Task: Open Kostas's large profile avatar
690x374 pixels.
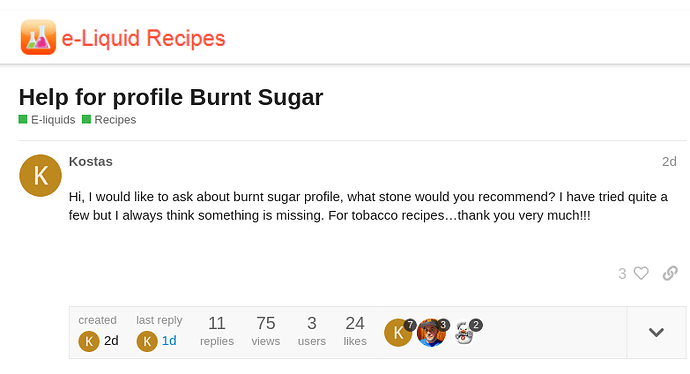Action: tap(40, 176)
